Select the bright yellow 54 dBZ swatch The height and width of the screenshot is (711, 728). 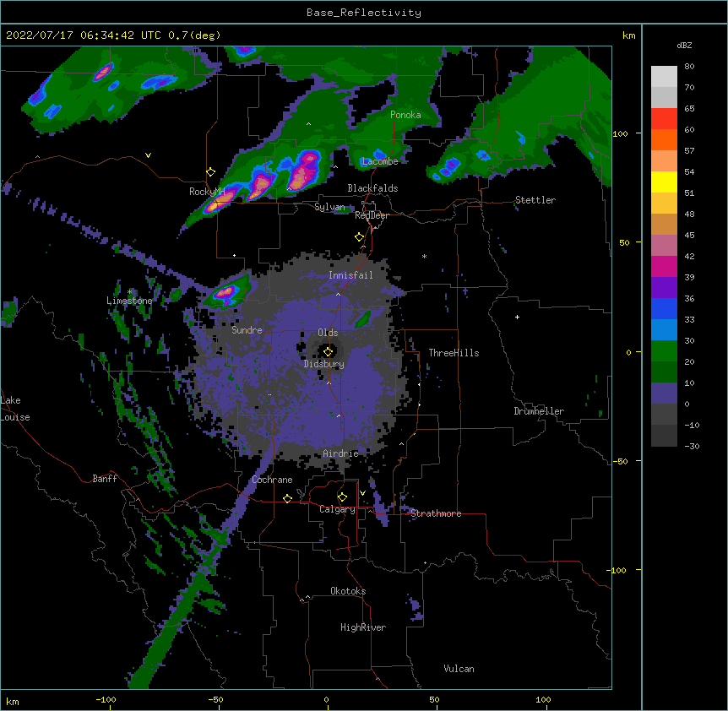pos(664,182)
